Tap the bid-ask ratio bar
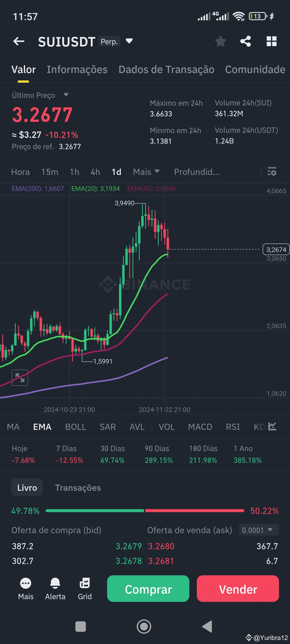Screen dimensions: 290x644 (145, 511)
